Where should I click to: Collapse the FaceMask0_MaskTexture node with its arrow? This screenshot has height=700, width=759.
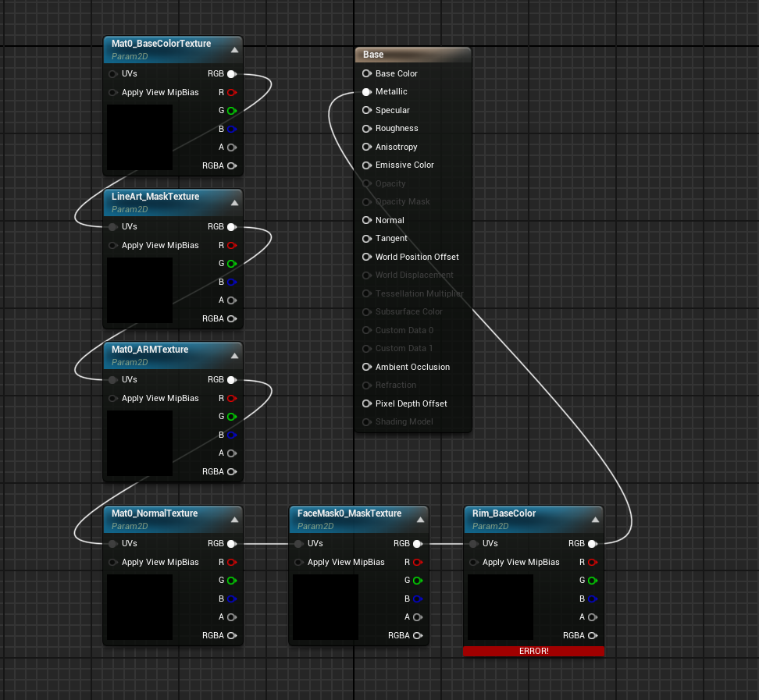[421, 520]
